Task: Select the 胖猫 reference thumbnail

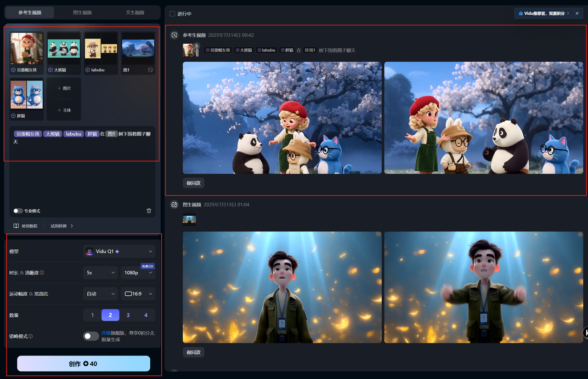Action: [x=27, y=95]
